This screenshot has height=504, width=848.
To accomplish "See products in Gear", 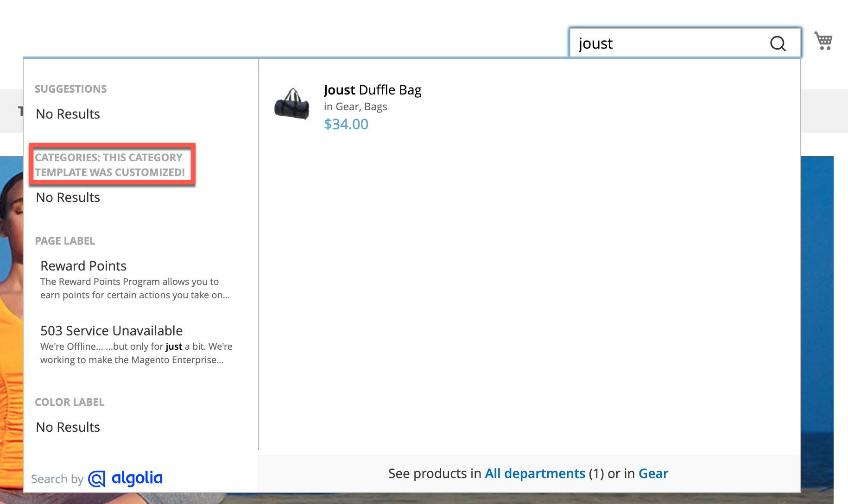I will [x=653, y=473].
